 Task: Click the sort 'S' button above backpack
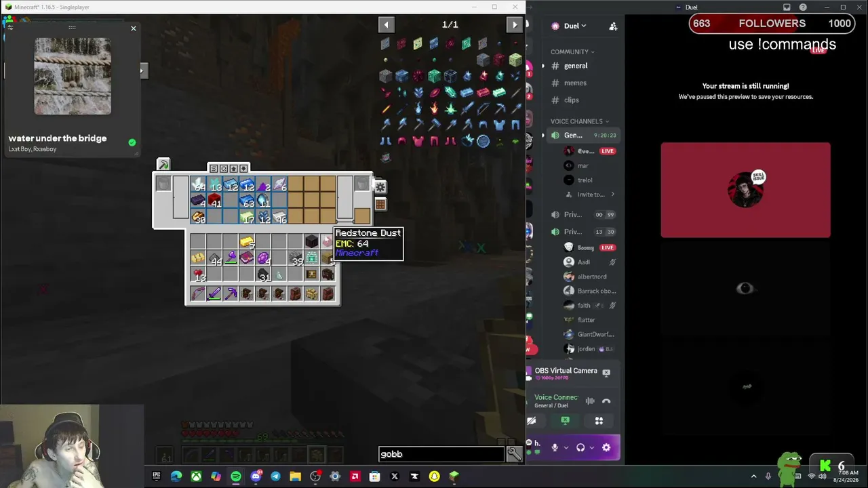point(214,168)
